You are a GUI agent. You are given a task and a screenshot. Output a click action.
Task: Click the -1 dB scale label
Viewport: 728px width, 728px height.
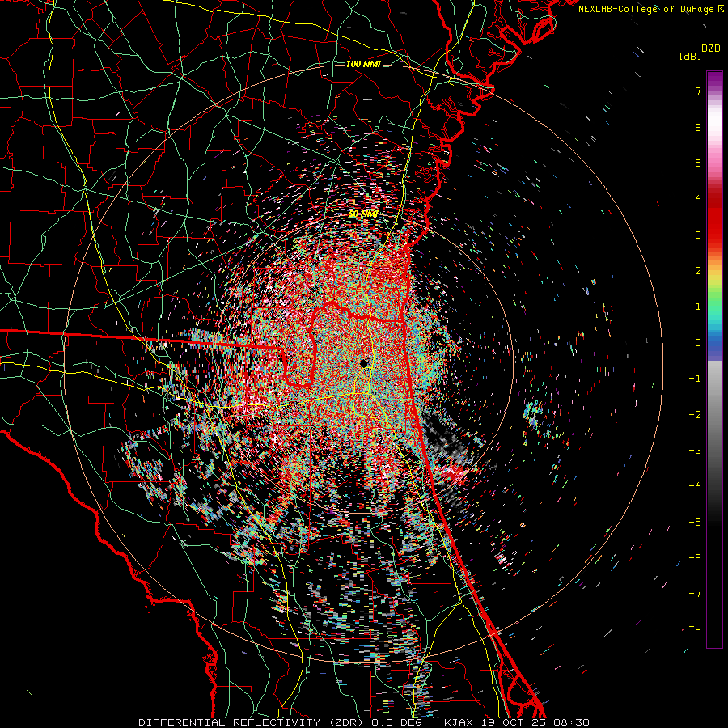coord(695,379)
